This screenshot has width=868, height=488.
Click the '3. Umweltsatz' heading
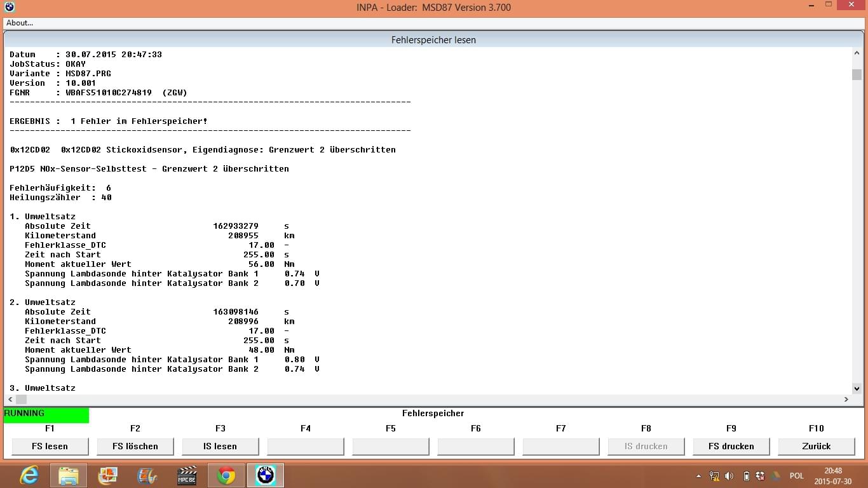43,388
